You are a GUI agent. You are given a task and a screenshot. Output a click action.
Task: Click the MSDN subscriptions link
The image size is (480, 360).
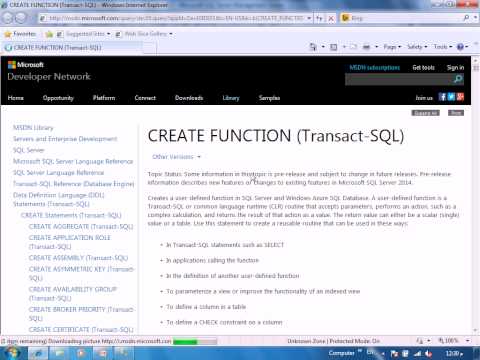[374, 68]
